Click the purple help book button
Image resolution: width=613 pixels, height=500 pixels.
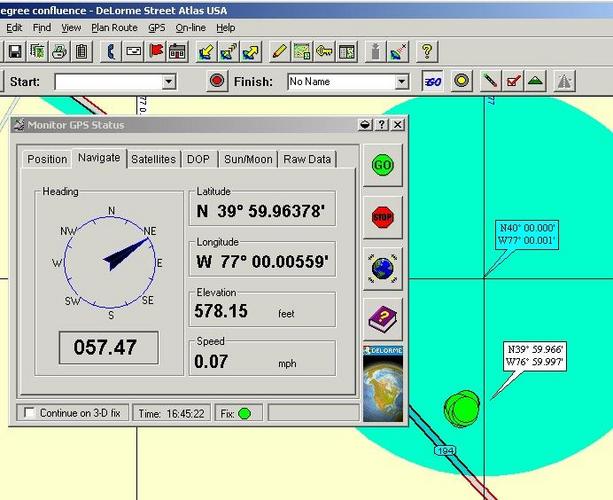point(382,319)
